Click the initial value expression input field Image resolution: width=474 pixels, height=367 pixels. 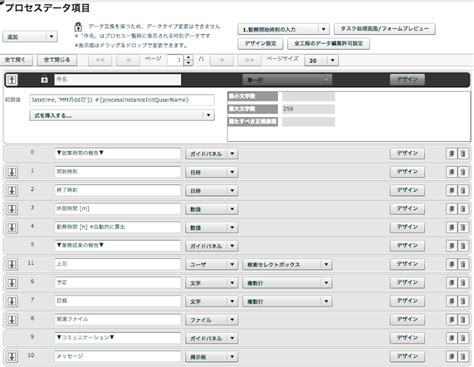[122, 100]
